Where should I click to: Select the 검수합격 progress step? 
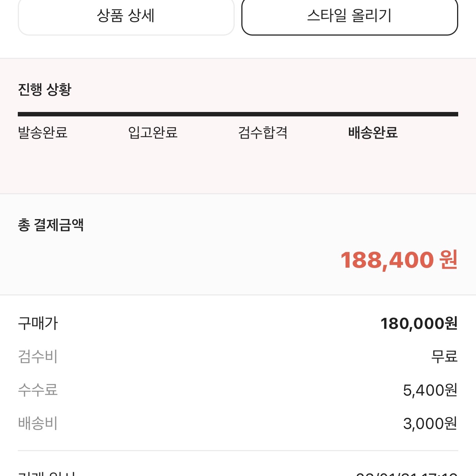(263, 132)
